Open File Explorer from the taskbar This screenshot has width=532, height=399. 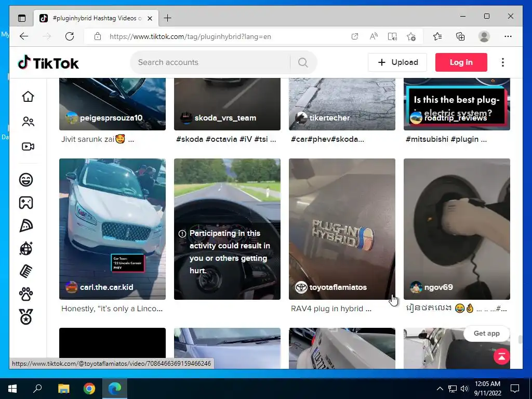coord(63,389)
